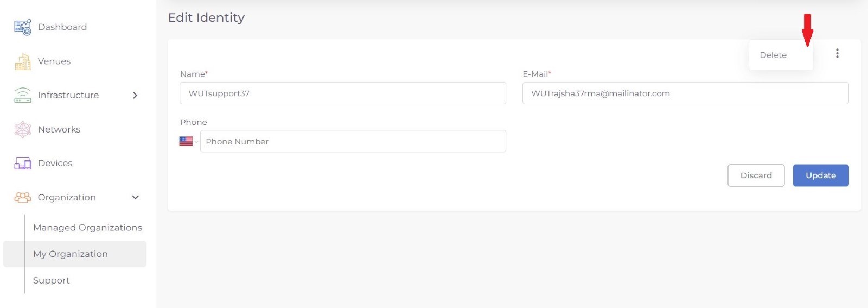The width and height of the screenshot is (868, 308).
Task: Click the Phone Number input box
Action: click(353, 142)
